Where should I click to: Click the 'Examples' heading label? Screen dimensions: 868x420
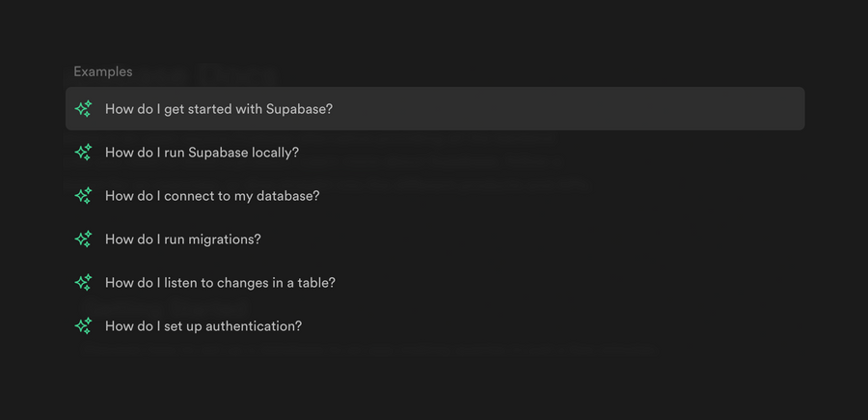pos(103,72)
